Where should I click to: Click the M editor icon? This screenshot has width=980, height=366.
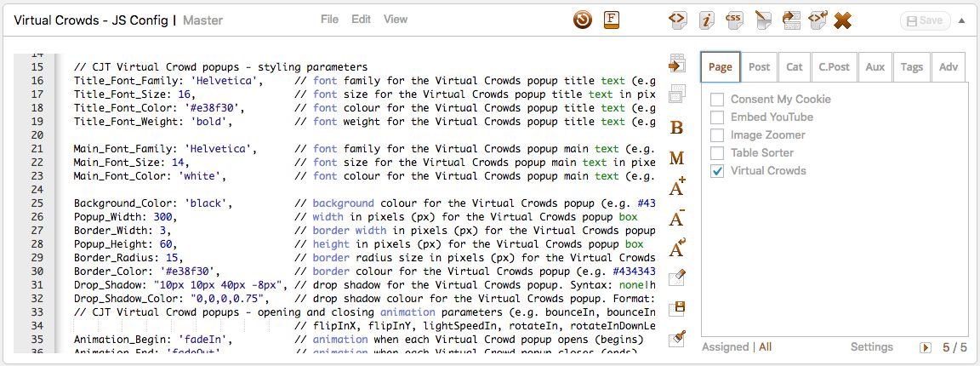coord(676,157)
